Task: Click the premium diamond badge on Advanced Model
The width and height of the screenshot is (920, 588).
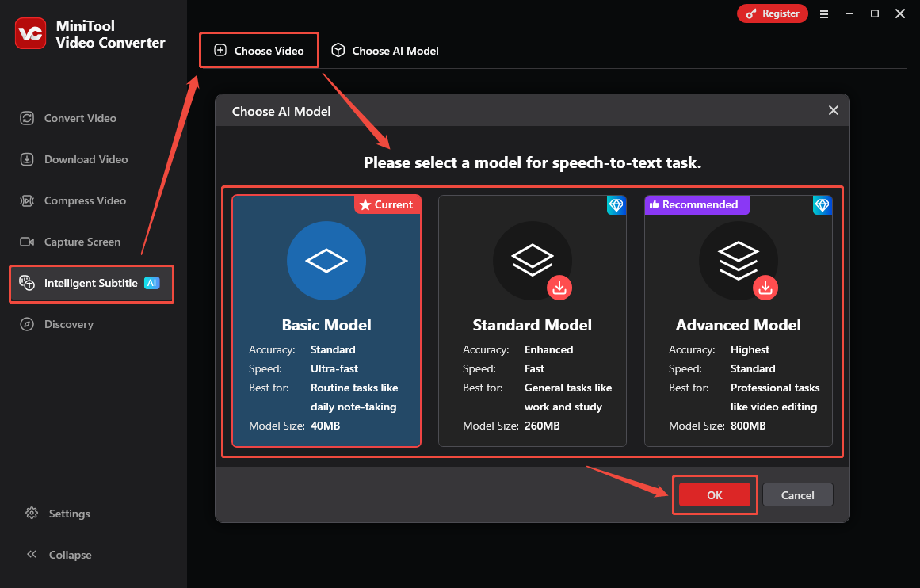Action: tap(823, 204)
